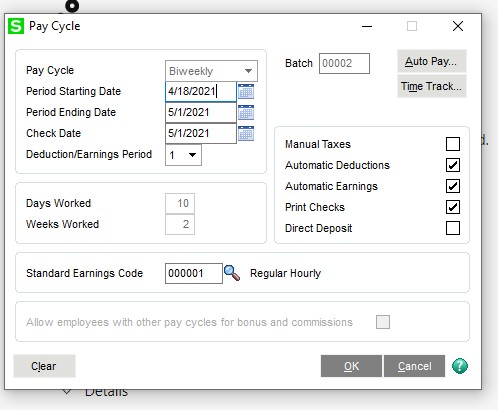Click the green Sage logo icon
The width and height of the screenshot is (498, 410).
coord(16,26)
